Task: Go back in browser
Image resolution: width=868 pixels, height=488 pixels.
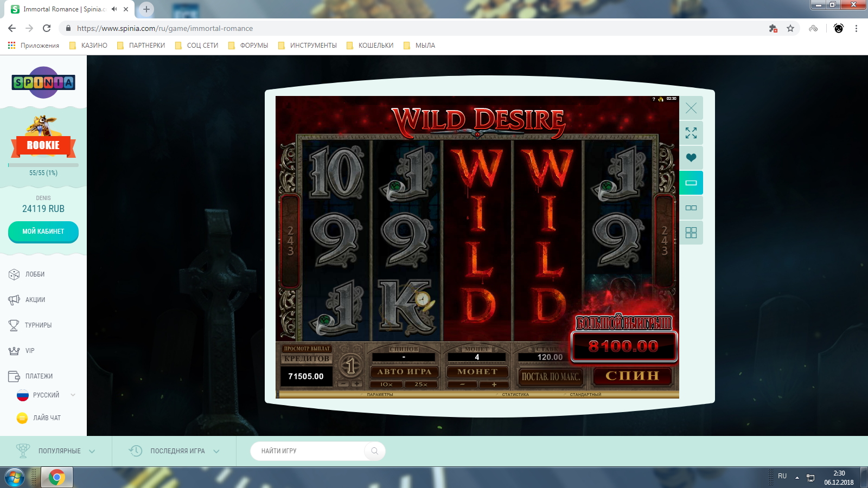Action: (12, 28)
